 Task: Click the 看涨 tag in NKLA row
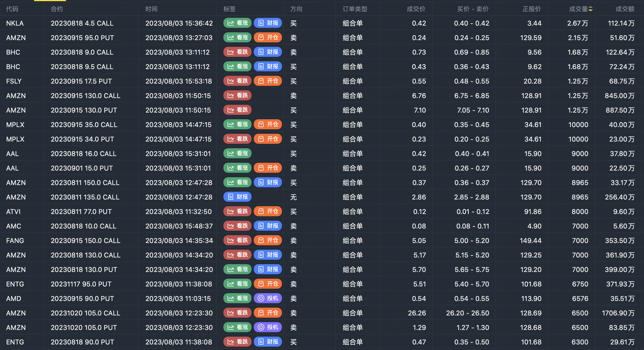coord(237,23)
